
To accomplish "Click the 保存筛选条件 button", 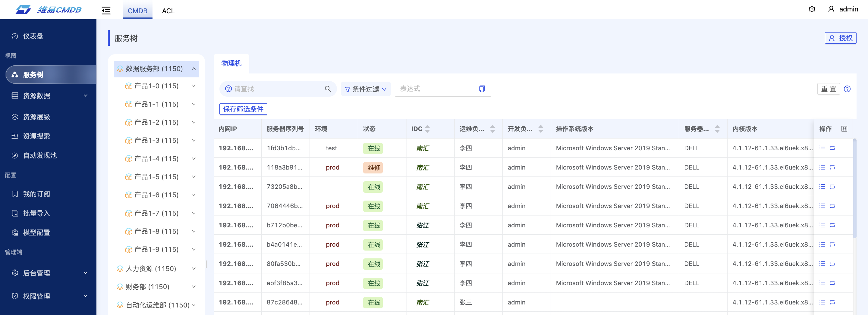I will tap(243, 109).
